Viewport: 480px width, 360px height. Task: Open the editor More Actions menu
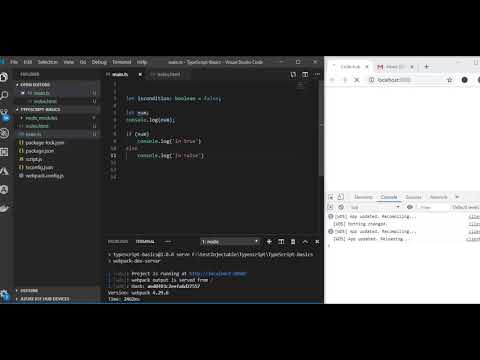pyautogui.click(x=317, y=74)
